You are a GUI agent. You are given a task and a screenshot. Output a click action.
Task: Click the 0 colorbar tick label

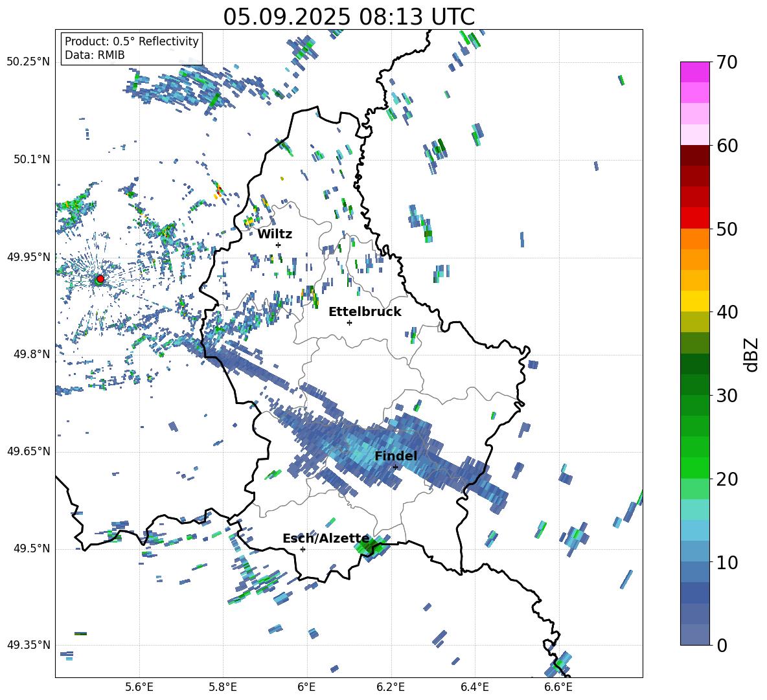coord(722,646)
